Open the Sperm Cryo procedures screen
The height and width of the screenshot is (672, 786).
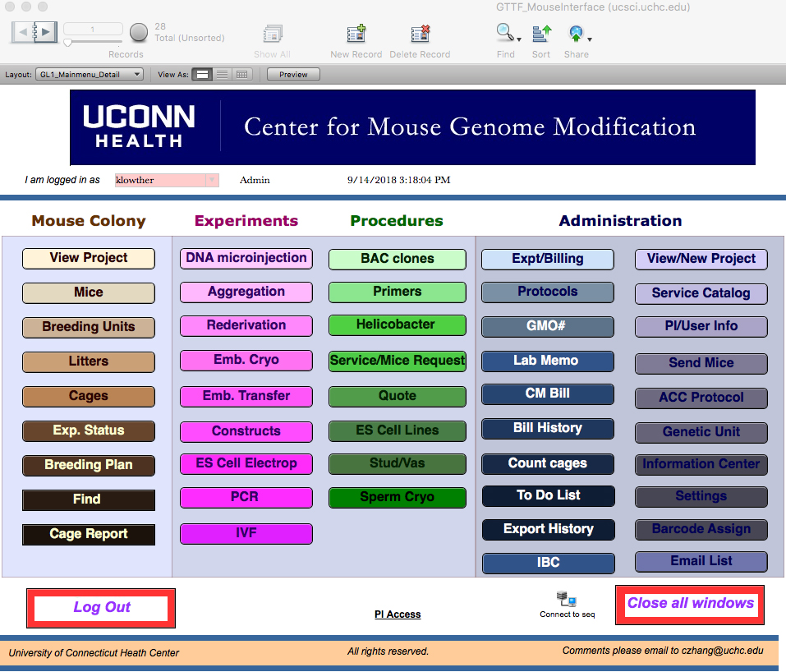point(397,497)
